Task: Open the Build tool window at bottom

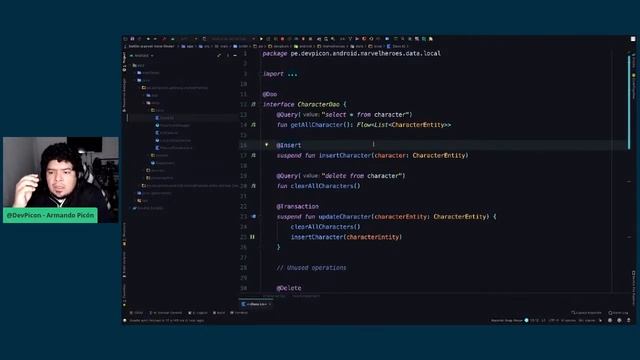Action: point(219,313)
